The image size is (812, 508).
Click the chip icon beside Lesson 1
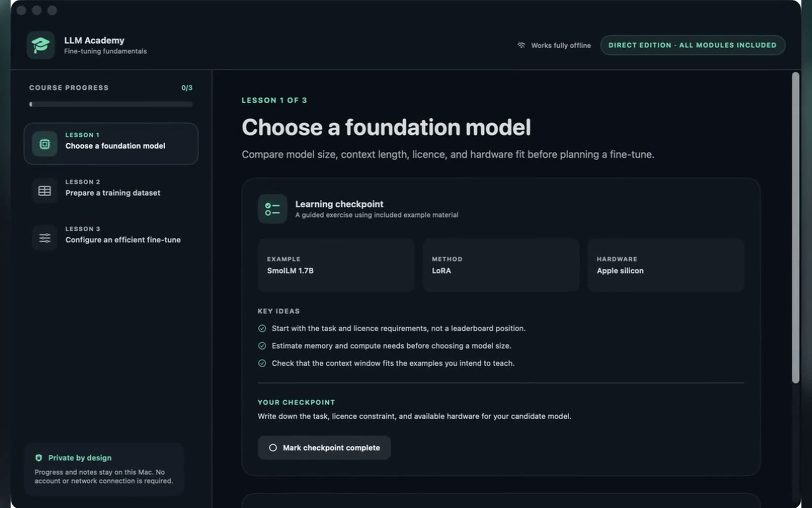45,144
